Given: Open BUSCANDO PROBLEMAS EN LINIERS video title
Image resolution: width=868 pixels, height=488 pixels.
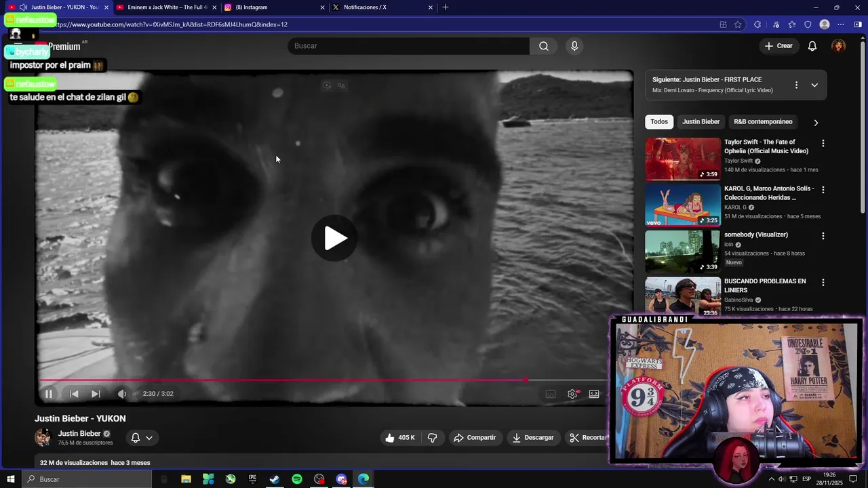Looking at the screenshot, I should pos(765,285).
